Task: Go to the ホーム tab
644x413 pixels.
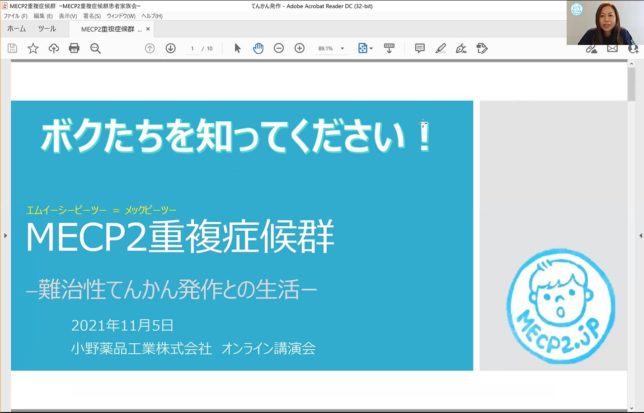Action: (x=17, y=29)
